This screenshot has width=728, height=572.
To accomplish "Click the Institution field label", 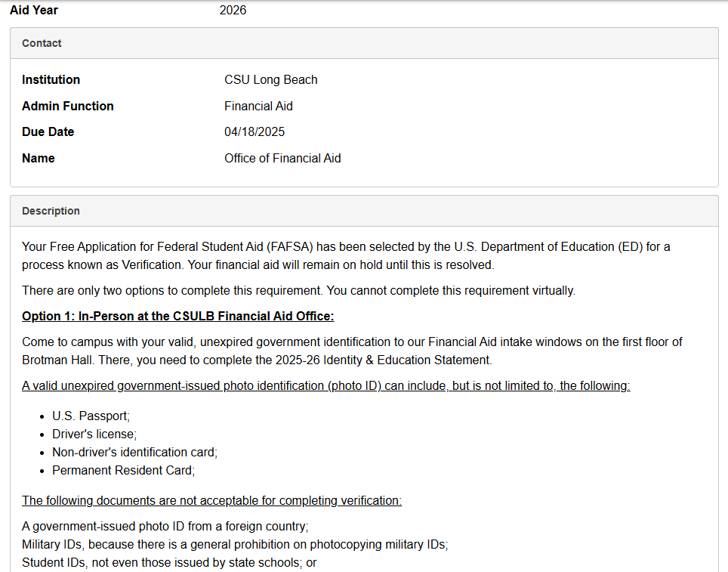I will (x=51, y=79).
